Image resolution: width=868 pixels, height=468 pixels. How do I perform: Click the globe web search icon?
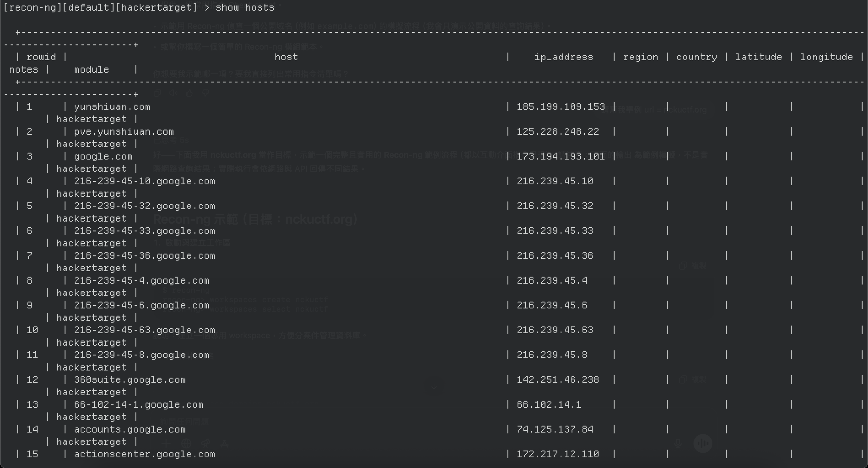[x=186, y=443]
